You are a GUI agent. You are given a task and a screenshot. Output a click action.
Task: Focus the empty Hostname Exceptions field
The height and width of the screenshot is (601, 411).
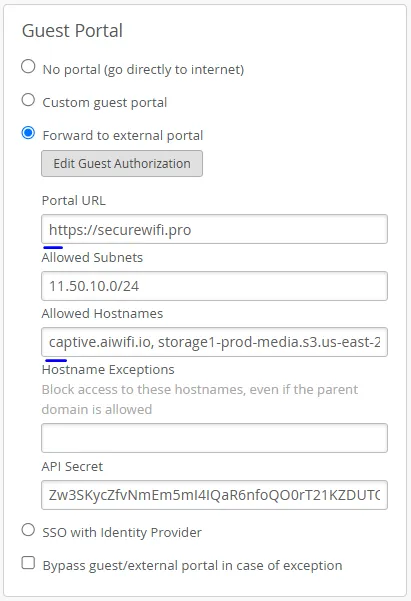click(x=214, y=438)
